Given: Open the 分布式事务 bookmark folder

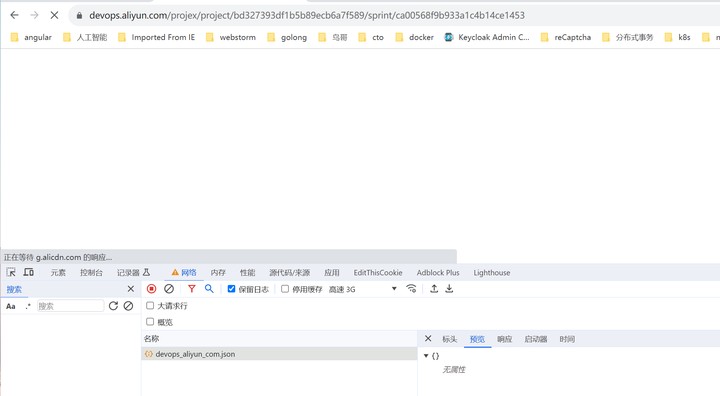Looking at the screenshot, I should tap(628, 37).
